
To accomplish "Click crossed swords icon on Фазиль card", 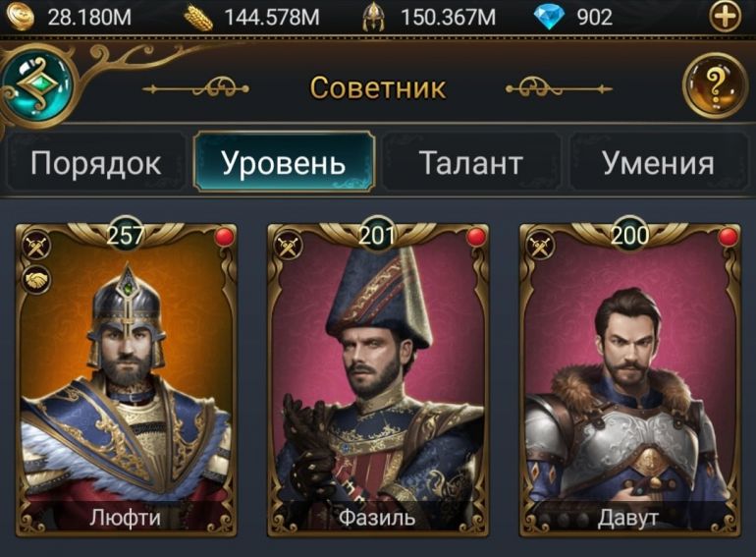I will pyautogui.click(x=289, y=247).
